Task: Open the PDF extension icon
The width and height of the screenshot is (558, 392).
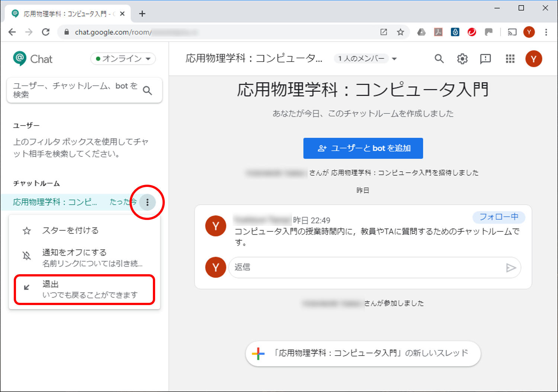Action: tap(438, 32)
